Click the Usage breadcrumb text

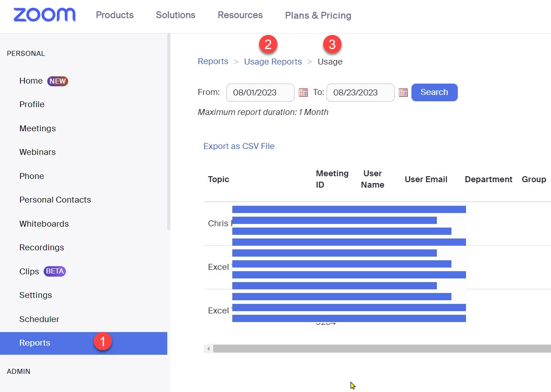click(x=330, y=62)
